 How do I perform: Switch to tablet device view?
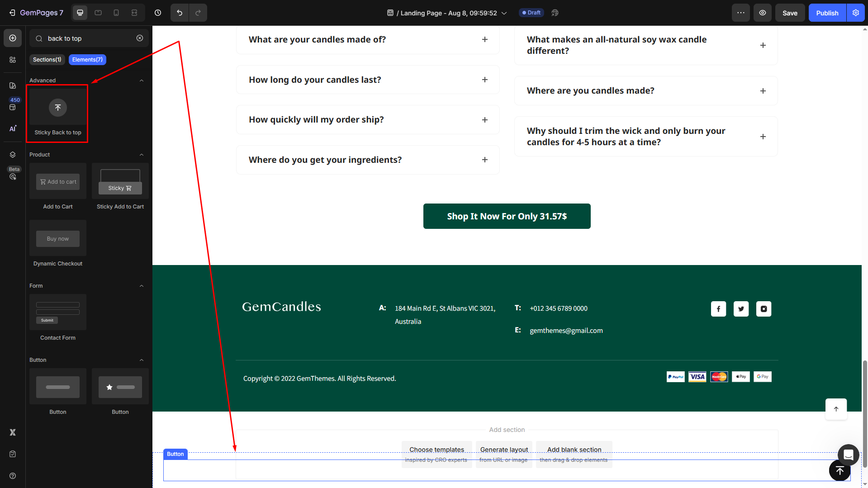98,13
